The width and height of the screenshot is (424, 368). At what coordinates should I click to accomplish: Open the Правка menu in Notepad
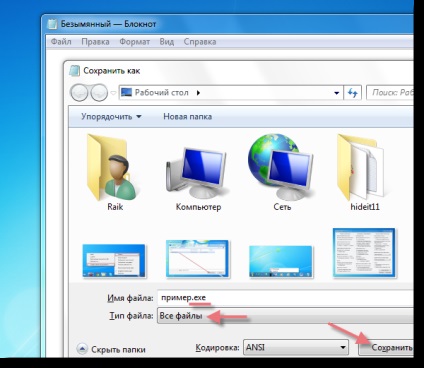[x=95, y=42]
